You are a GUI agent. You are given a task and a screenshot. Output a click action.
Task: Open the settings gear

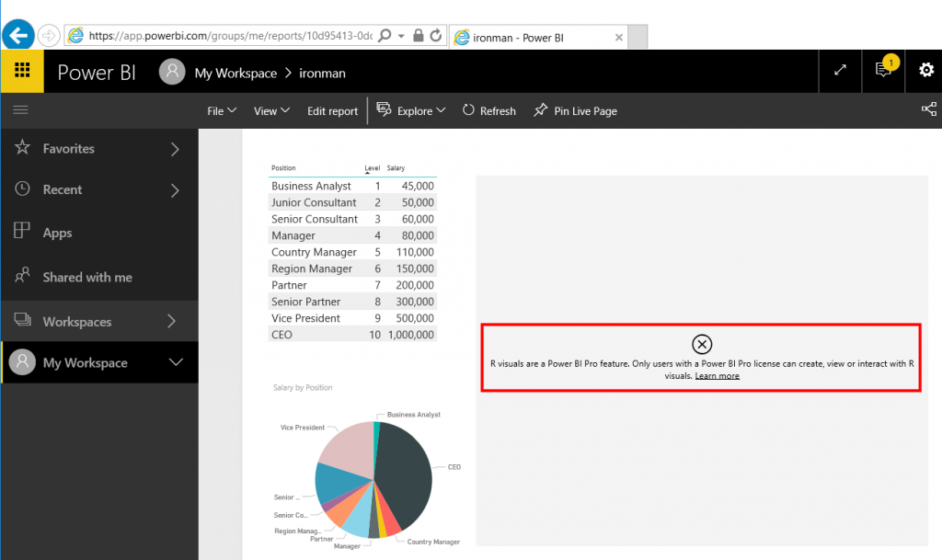coord(925,70)
